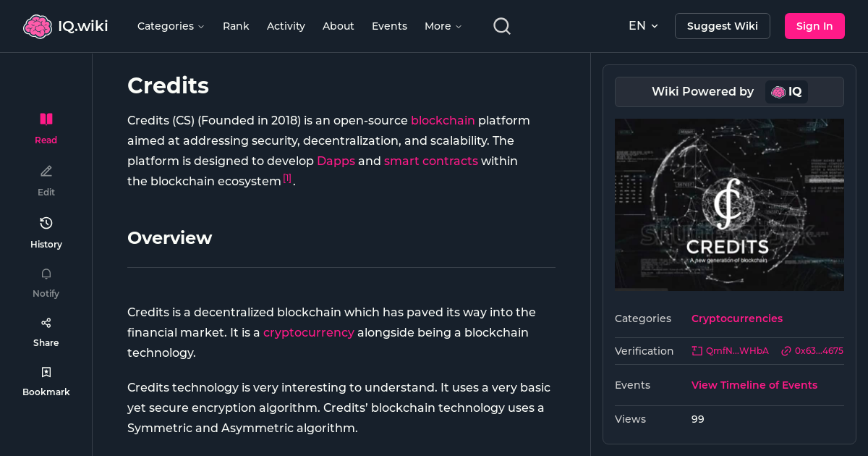The image size is (868, 456).
Task: Share this wiki using the Share icon
Action: pos(46,323)
